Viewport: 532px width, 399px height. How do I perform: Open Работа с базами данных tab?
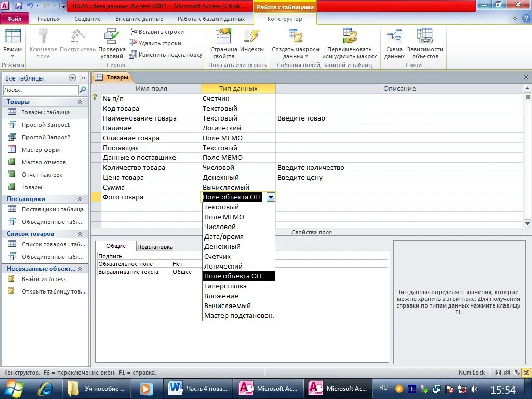click(211, 19)
